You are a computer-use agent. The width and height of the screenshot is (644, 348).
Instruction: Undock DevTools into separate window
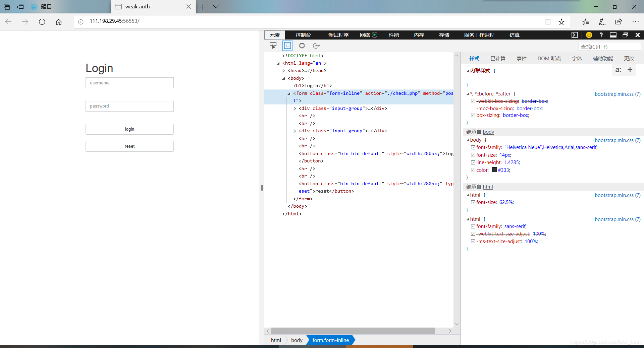point(625,35)
